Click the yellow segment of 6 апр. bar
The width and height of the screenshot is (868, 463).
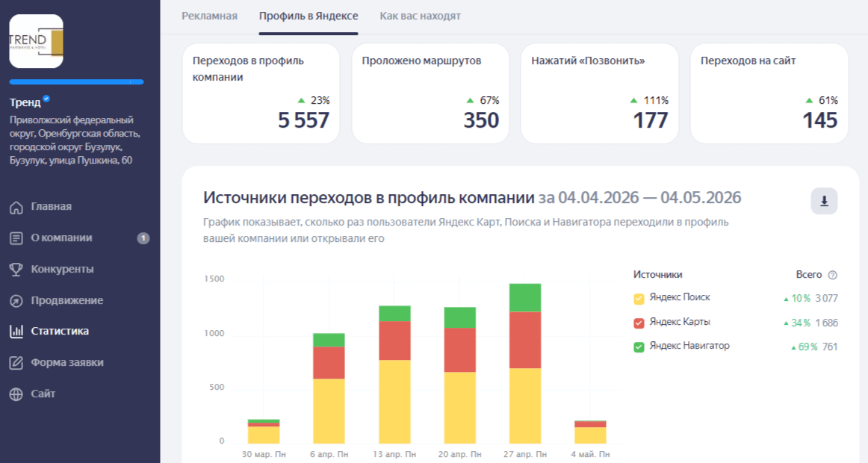(x=329, y=411)
